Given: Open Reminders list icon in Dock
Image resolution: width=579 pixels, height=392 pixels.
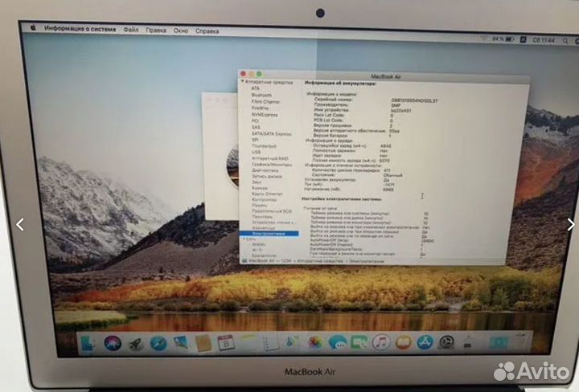Looking at the screenshot, I should [270, 343].
